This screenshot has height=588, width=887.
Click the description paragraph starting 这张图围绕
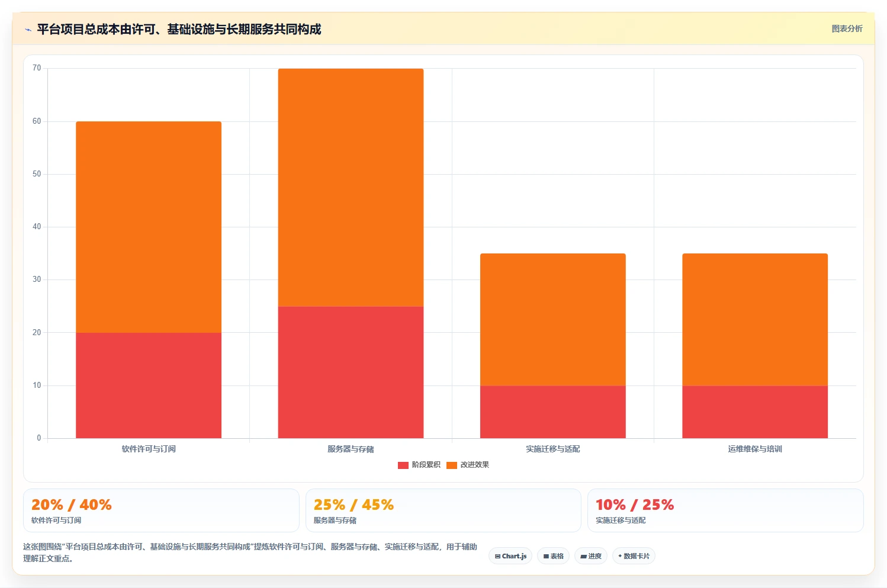coord(250,552)
